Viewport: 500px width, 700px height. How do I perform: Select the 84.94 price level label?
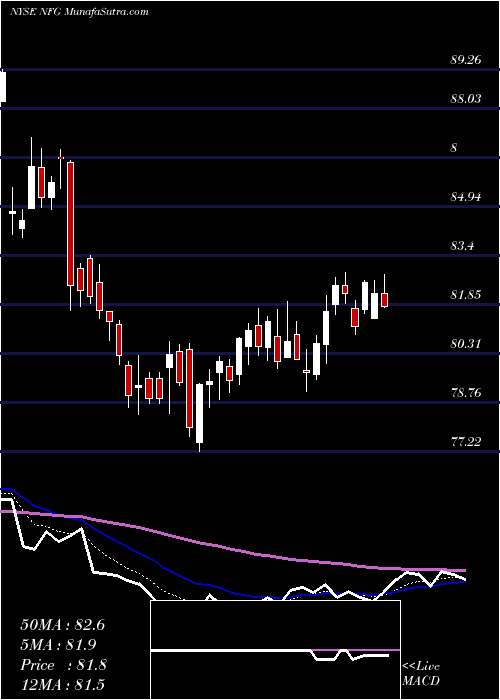(466, 197)
